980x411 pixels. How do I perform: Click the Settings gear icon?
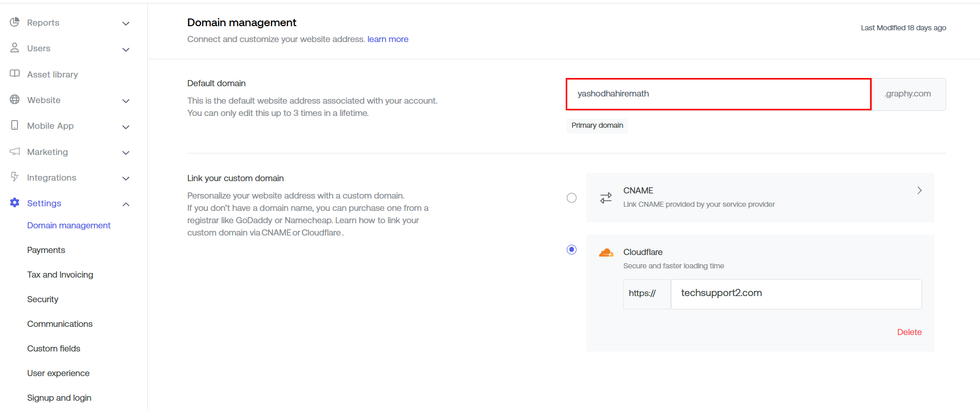(x=14, y=203)
